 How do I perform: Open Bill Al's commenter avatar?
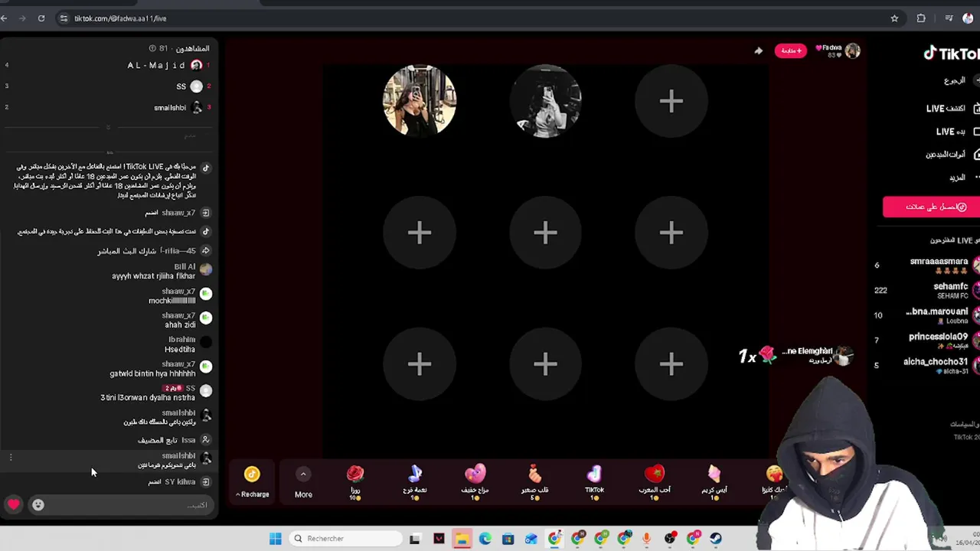tap(205, 269)
